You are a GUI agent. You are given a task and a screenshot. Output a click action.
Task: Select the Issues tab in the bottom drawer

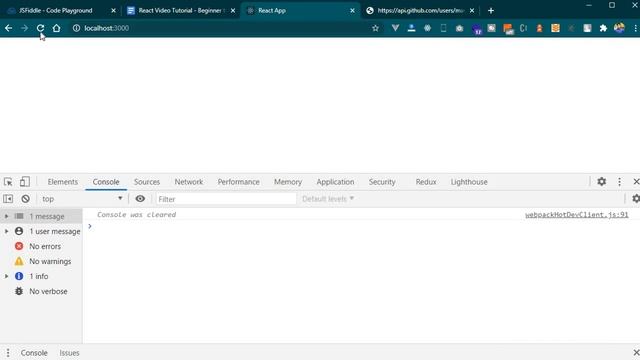pyautogui.click(x=69, y=353)
